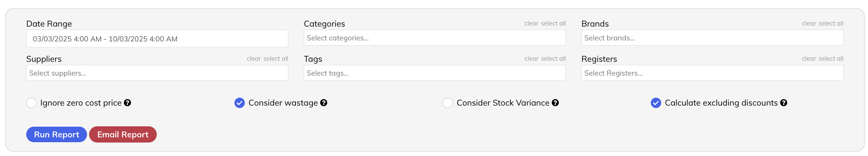Uncheck Calculate excluding discounts checkbox

(656, 103)
